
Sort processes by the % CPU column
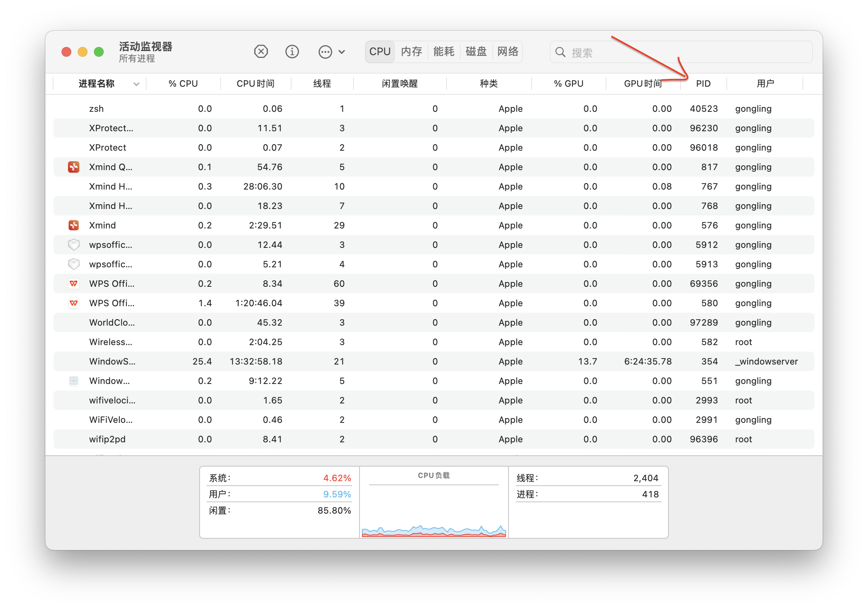[183, 83]
